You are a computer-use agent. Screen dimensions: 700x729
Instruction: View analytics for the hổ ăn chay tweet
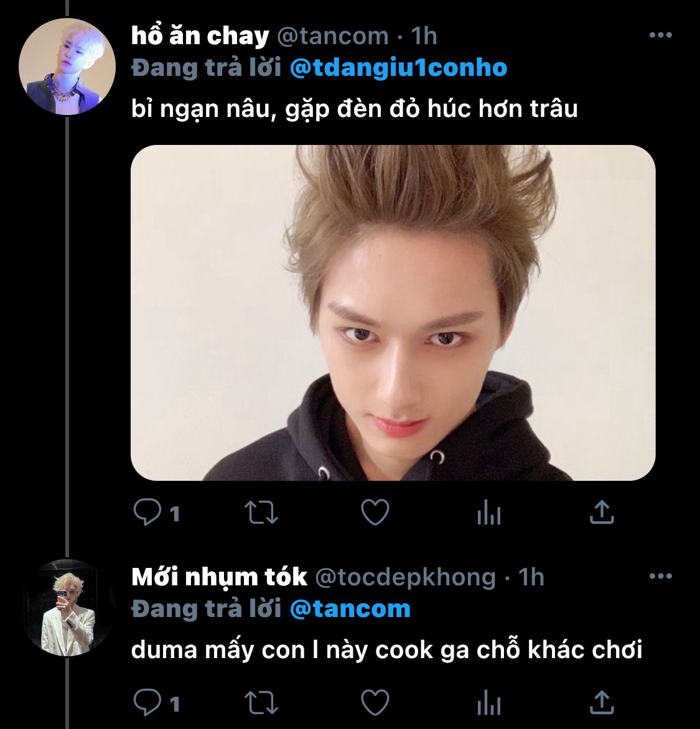pyautogui.click(x=489, y=513)
